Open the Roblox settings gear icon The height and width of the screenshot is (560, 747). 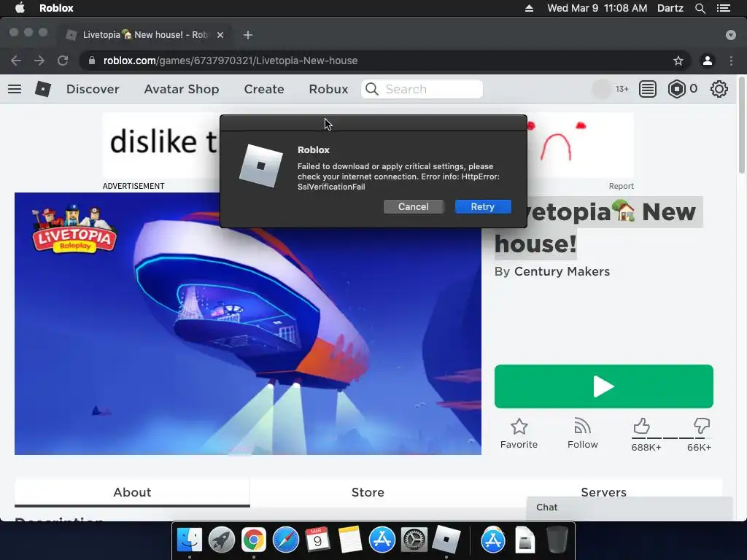tap(719, 89)
